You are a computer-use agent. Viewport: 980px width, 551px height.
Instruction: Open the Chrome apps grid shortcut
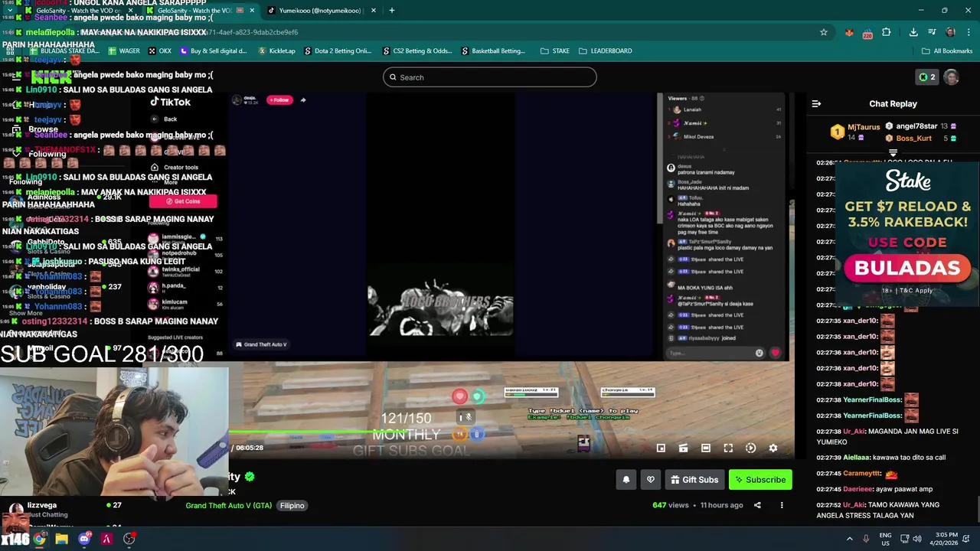click(x=10, y=51)
